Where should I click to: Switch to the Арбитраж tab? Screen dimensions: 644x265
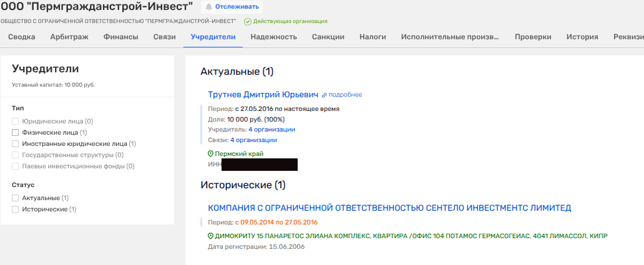click(x=69, y=37)
